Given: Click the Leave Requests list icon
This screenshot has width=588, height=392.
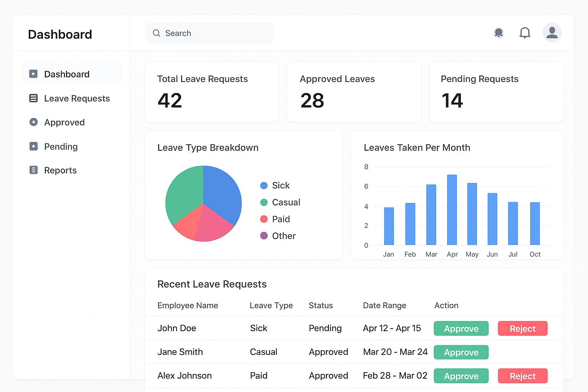Looking at the screenshot, I should (34, 98).
